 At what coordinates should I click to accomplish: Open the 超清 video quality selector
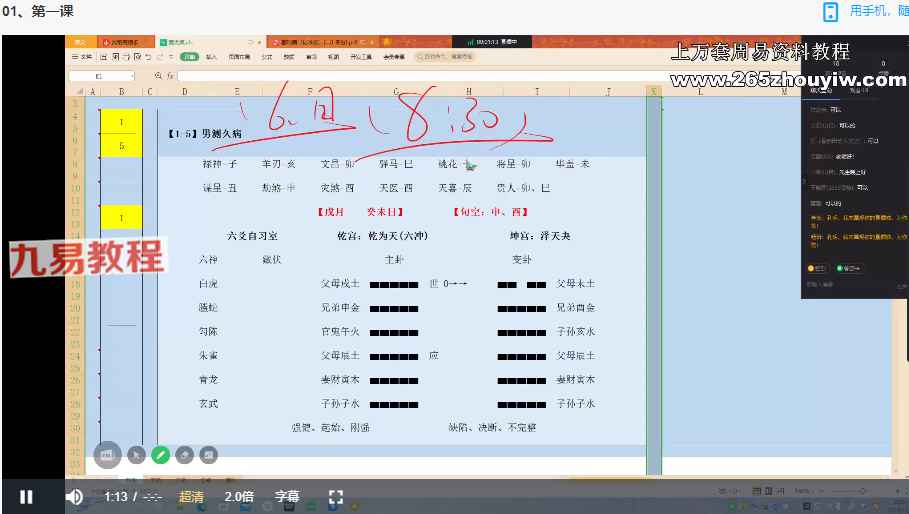pyautogui.click(x=191, y=497)
